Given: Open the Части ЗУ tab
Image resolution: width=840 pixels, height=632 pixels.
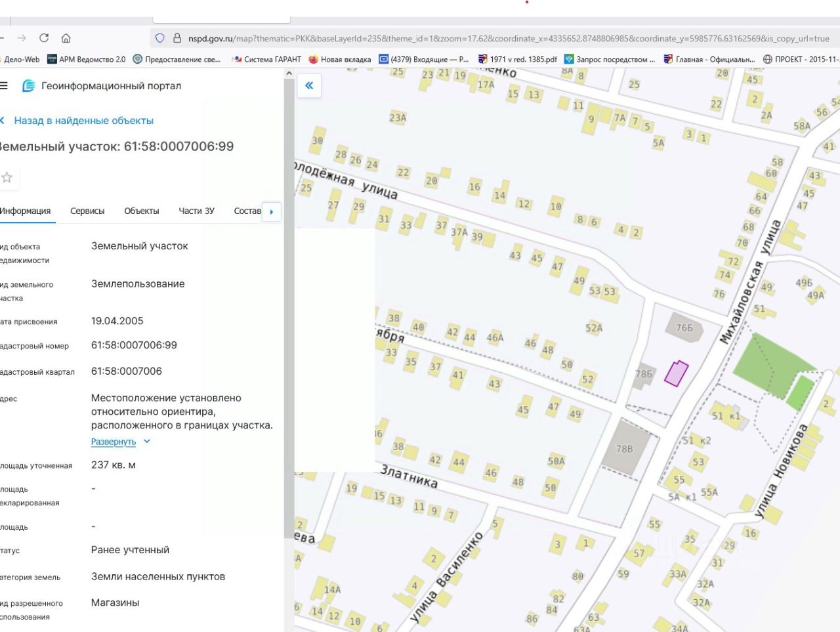Looking at the screenshot, I should 196,211.
